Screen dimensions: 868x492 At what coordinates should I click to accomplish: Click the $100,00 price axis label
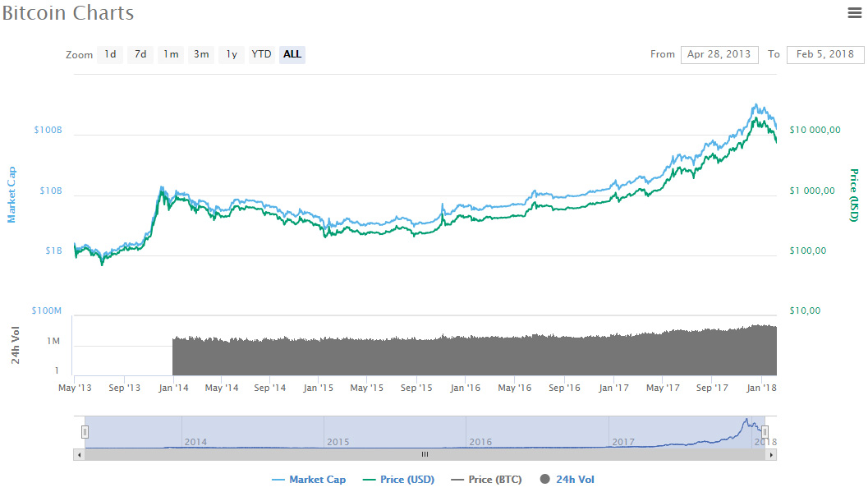pos(808,251)
